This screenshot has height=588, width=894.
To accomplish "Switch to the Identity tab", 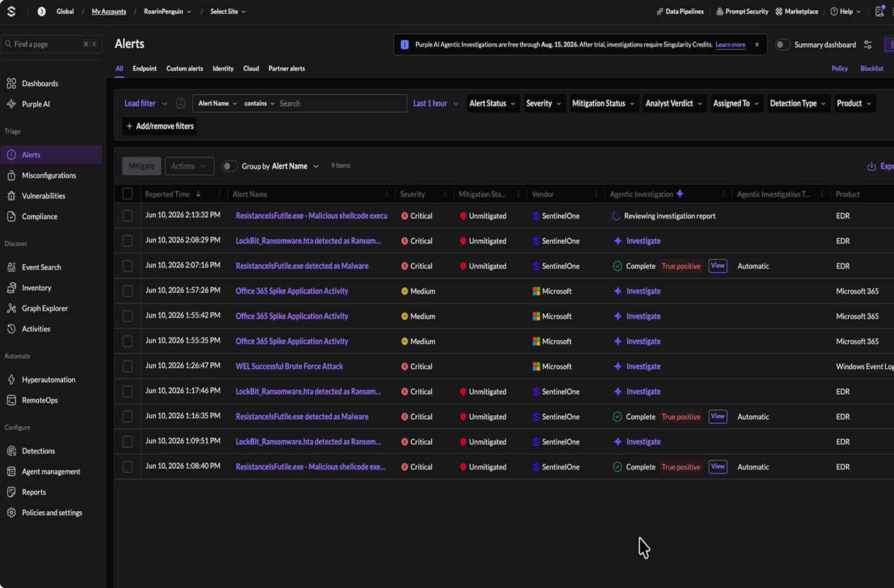I will 223,68.
